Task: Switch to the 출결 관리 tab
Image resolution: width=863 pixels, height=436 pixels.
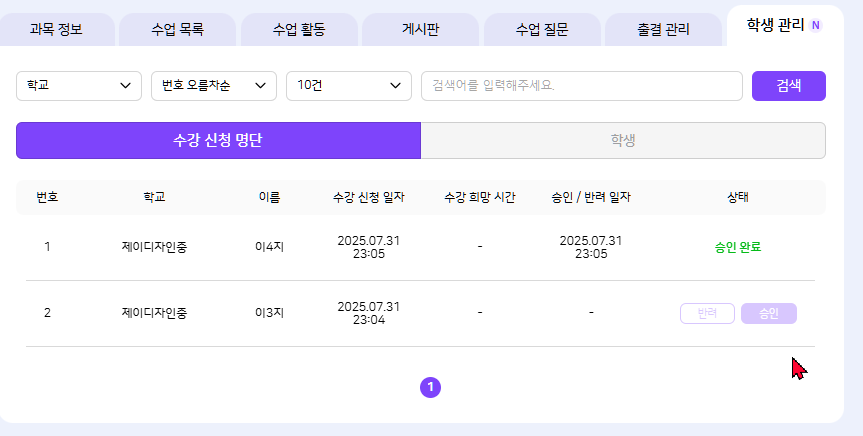Action: coord(663,30)
